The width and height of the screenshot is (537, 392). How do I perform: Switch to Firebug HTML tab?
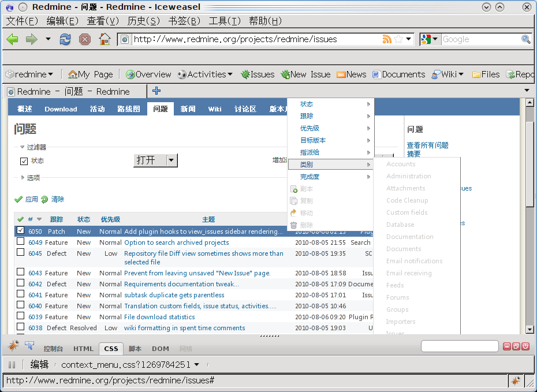(x=83, y=349)
